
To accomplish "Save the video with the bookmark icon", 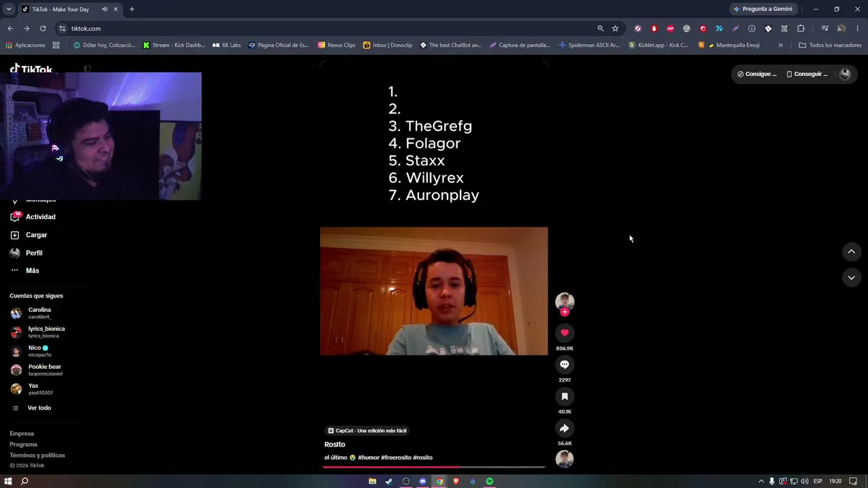I will pyautogui.click(x=564, y=396).
